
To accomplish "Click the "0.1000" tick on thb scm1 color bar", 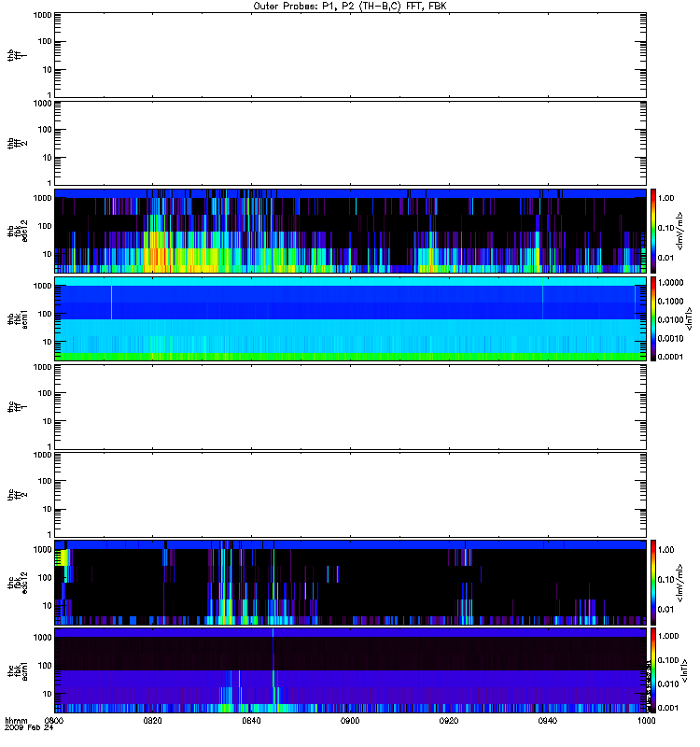I will 670,301.
